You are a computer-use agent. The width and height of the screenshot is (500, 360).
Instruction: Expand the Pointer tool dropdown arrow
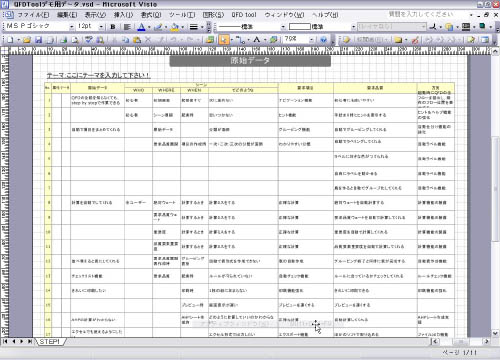[232, 40]
